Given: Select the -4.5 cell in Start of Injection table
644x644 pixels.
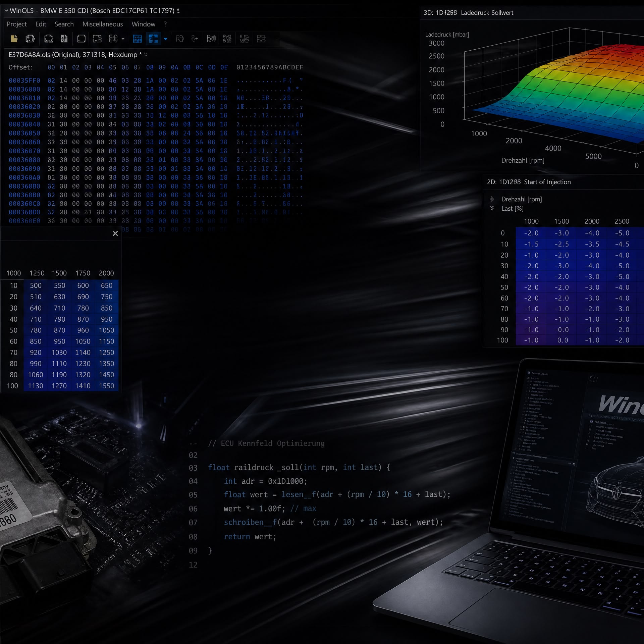Looking at the screenshot, I should click(x=622, y=244).
